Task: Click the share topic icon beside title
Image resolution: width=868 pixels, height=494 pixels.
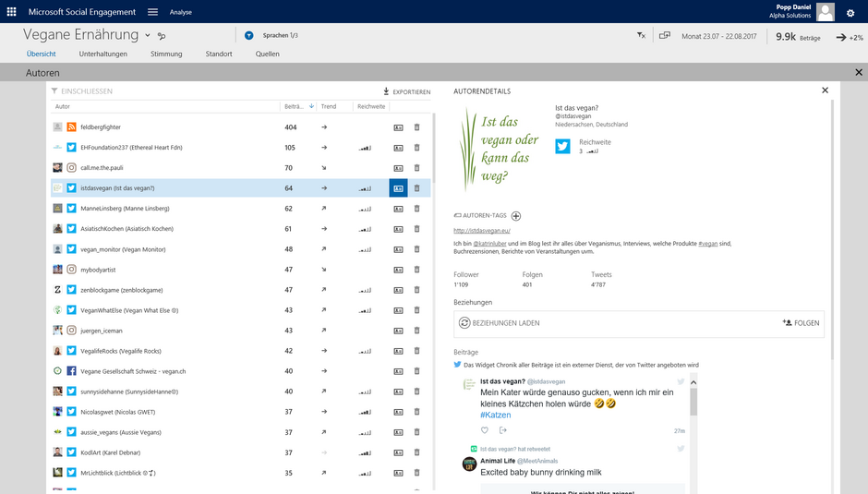Action: pos(162,36)
